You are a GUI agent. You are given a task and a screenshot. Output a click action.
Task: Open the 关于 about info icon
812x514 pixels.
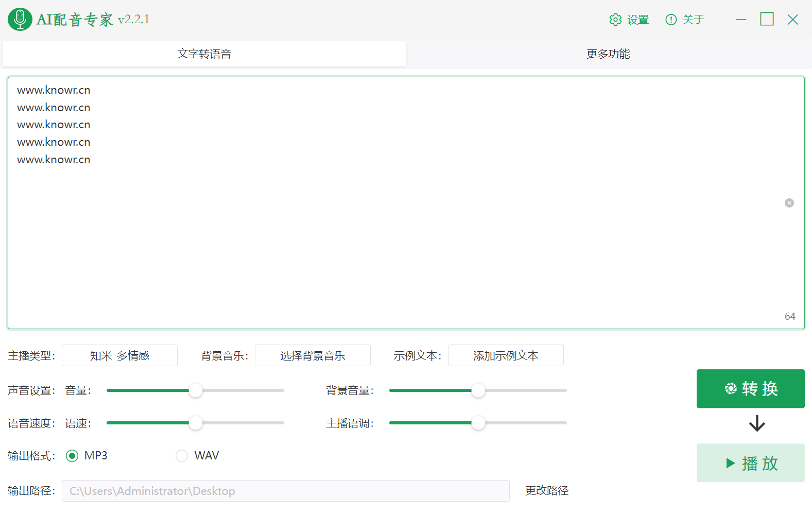(671, 20)
